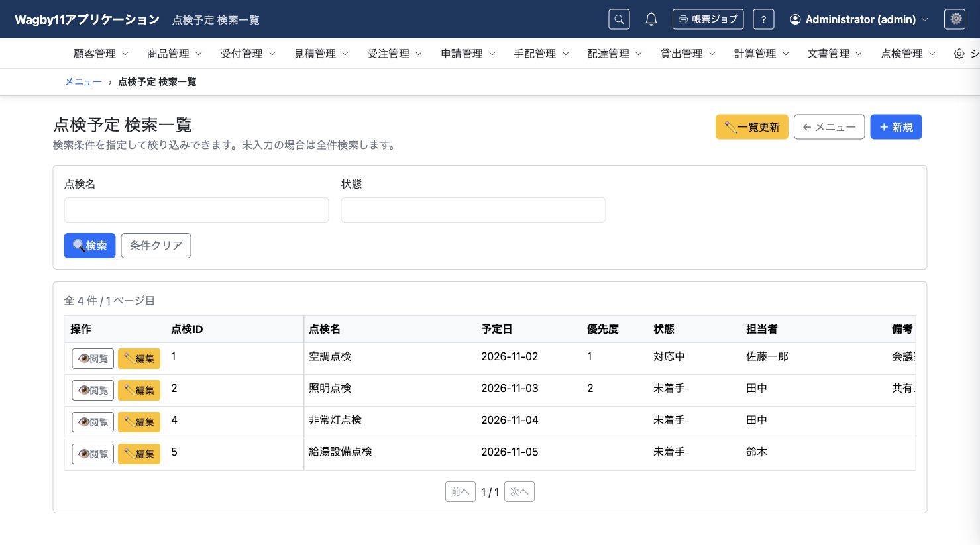980x545 pixels.
Task: Follow the メニュー breadcrumb link
Action: click(83, 82)
